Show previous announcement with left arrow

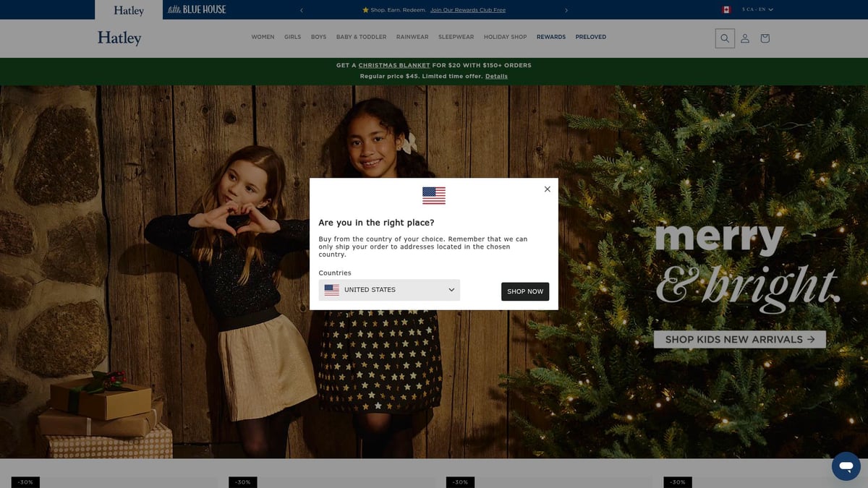[x=302, y=10]
